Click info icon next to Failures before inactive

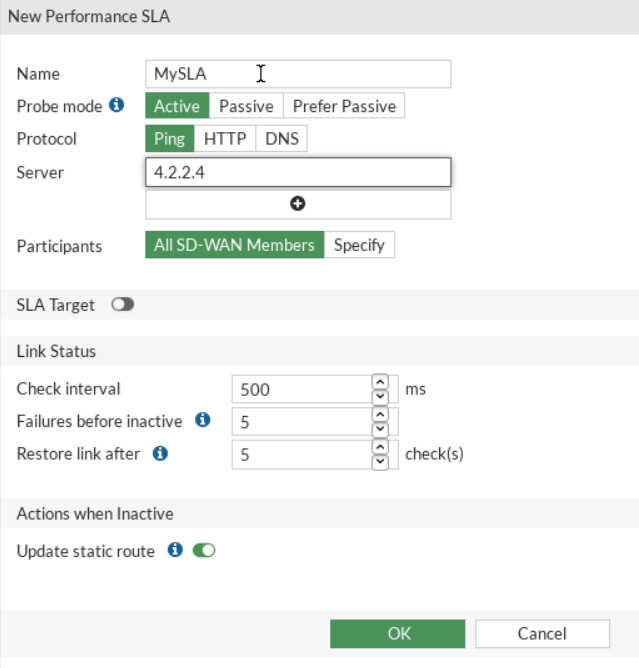(203, 420)
